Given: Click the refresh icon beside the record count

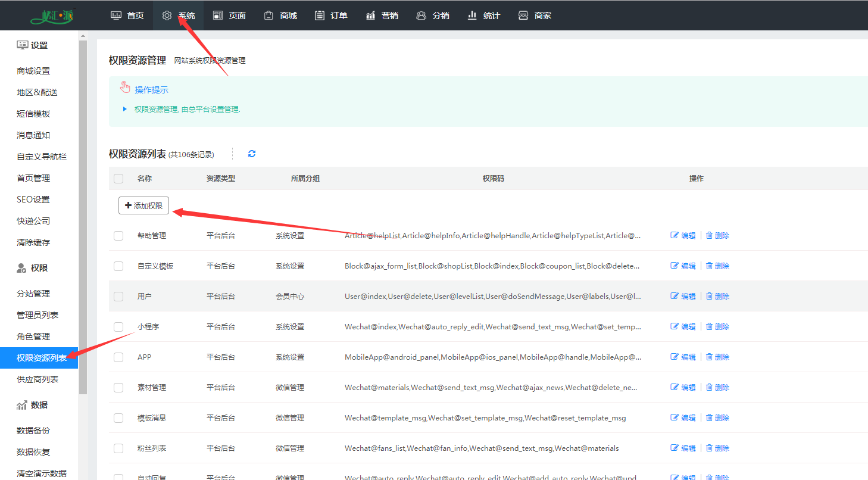Looking at the screenshot, I should tap(252, 154).
